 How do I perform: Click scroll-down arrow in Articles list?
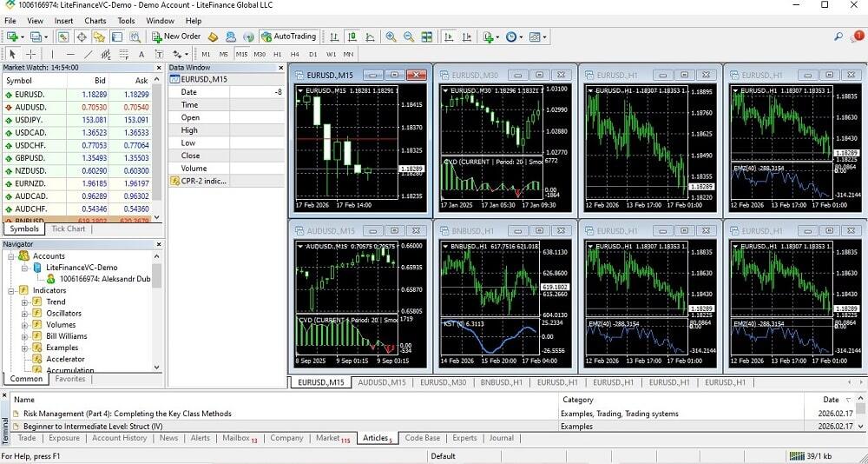861,427
